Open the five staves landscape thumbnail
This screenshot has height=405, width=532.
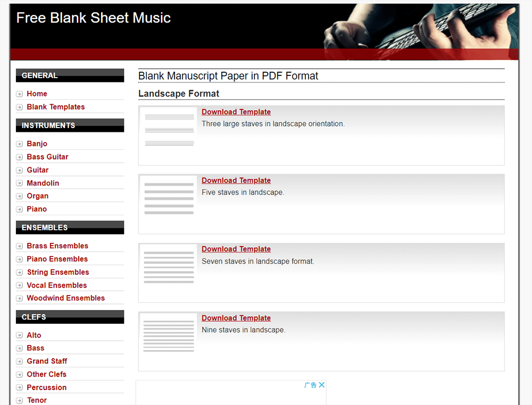pos(169,198)
